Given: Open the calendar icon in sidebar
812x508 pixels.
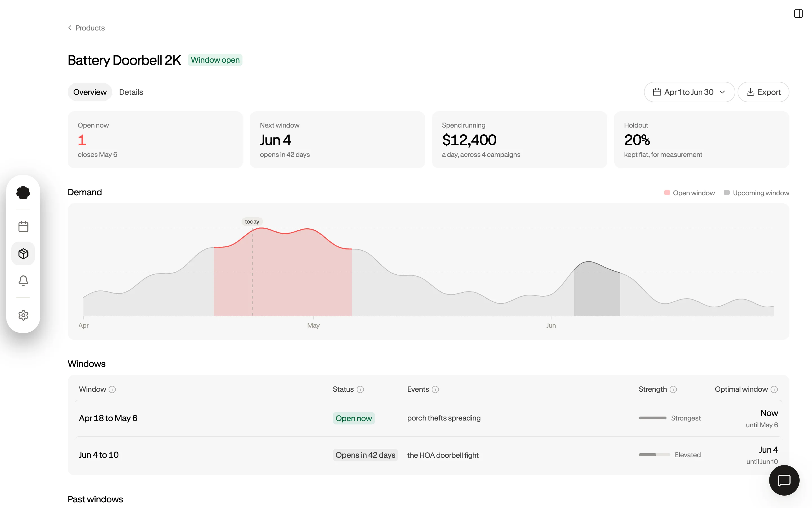Looking at the screenshot, I should click(x=23, y=227).
